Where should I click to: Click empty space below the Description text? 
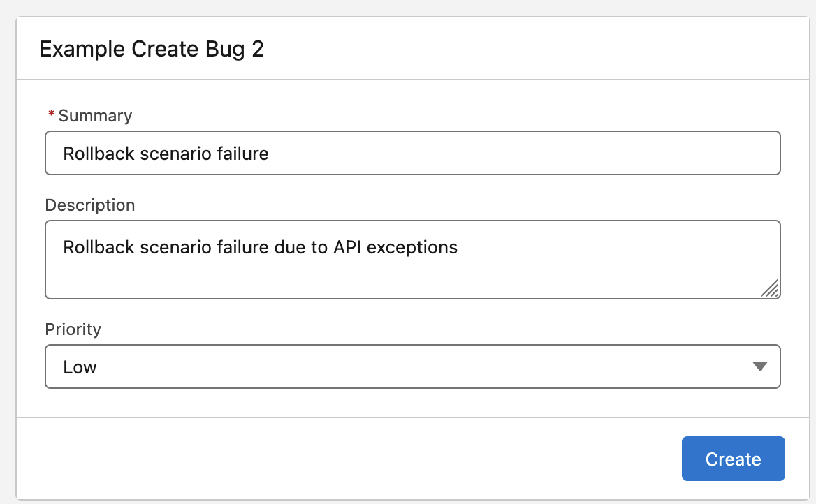coord(349,279)
